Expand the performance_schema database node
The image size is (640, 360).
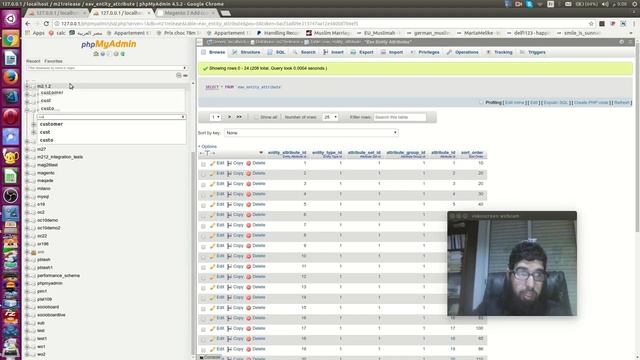click(27, 276)
